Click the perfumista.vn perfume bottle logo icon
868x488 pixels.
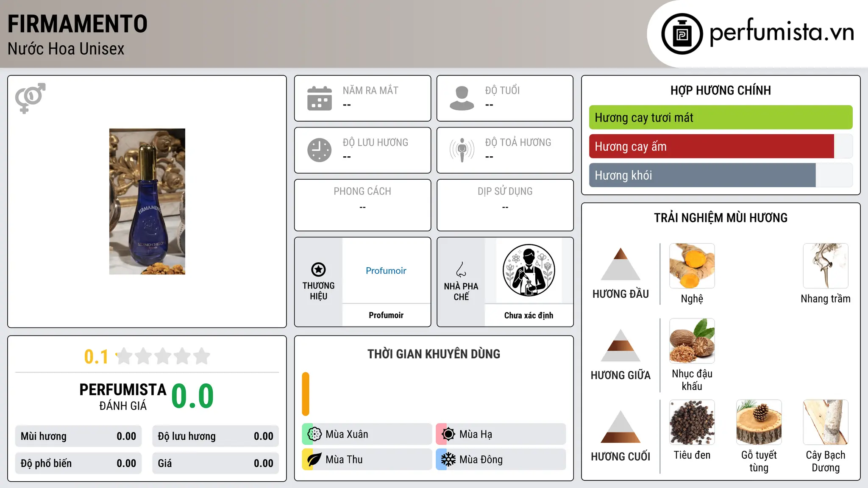[x=682, y=34]
